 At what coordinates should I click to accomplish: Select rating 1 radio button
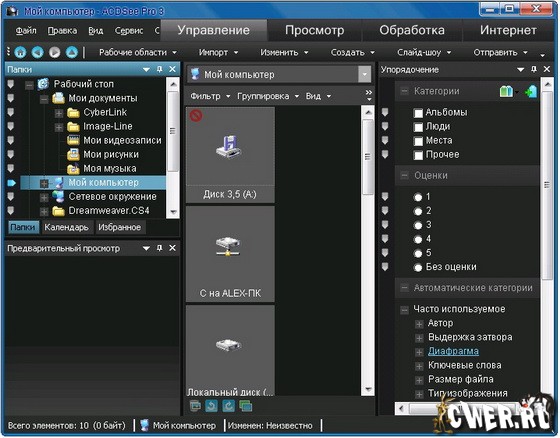pyautogui.click(x=418, y=197)
